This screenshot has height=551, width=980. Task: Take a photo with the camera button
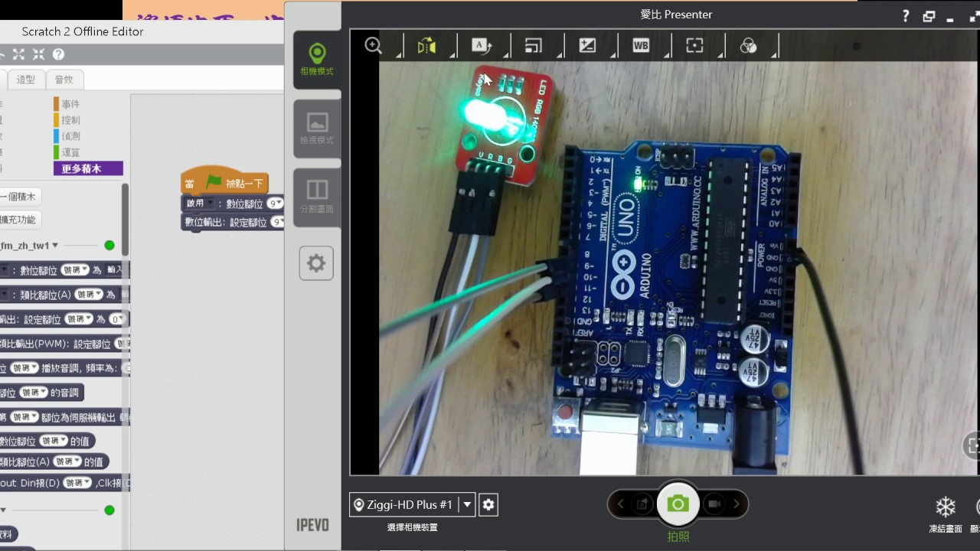678,504
